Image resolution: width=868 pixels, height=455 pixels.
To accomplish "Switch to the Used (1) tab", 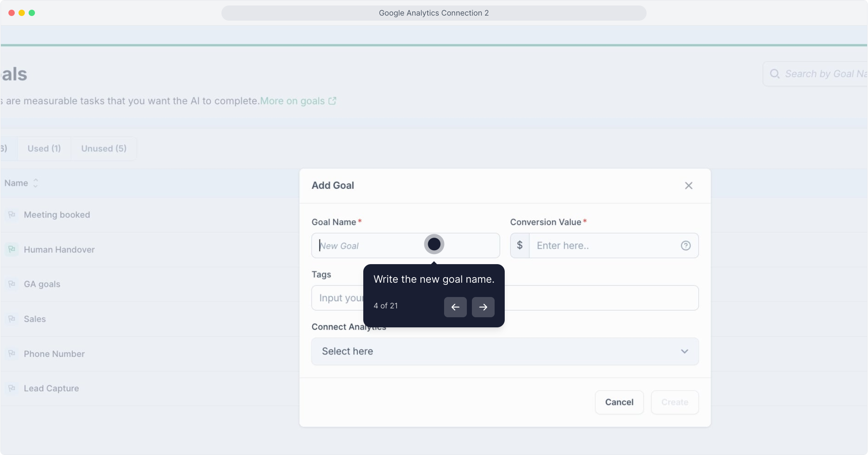I will [x=44, y=149].
